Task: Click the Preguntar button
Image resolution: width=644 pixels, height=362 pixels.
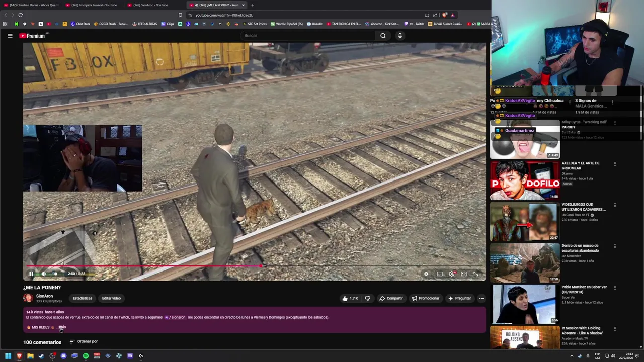Action: coord(459,298)
